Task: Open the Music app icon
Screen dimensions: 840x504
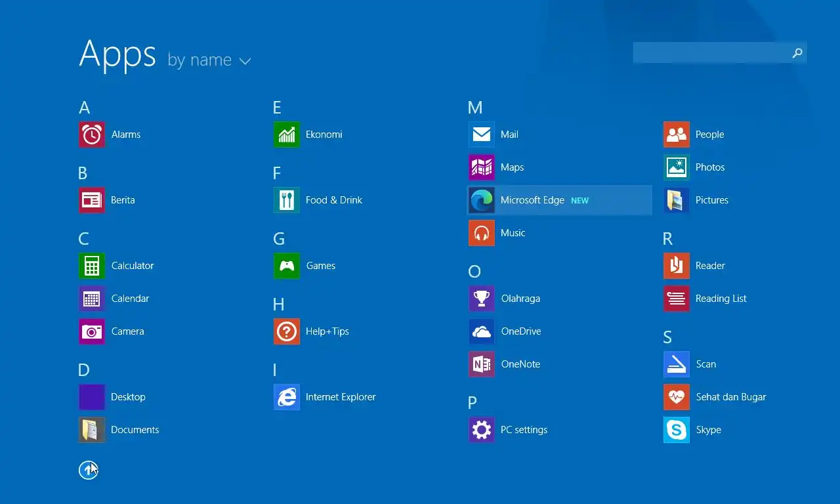Action: (x=482, y=233)
